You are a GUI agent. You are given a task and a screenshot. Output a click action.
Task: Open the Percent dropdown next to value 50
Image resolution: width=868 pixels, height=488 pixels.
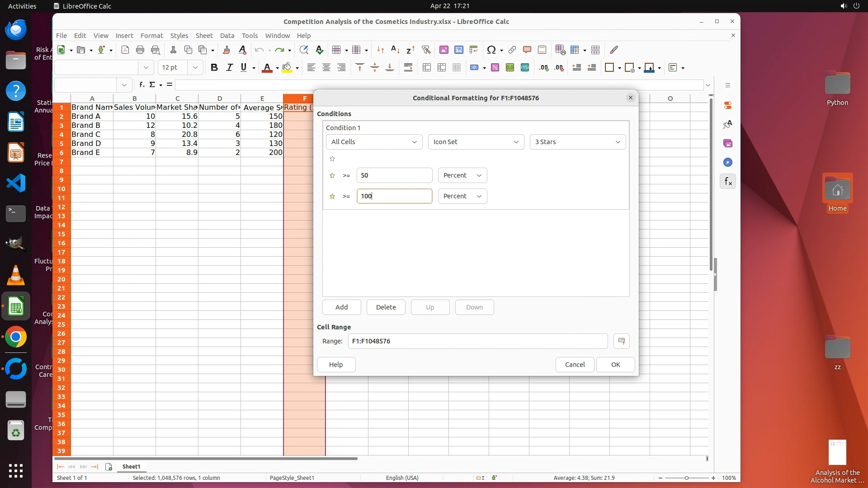pos(462,175)
